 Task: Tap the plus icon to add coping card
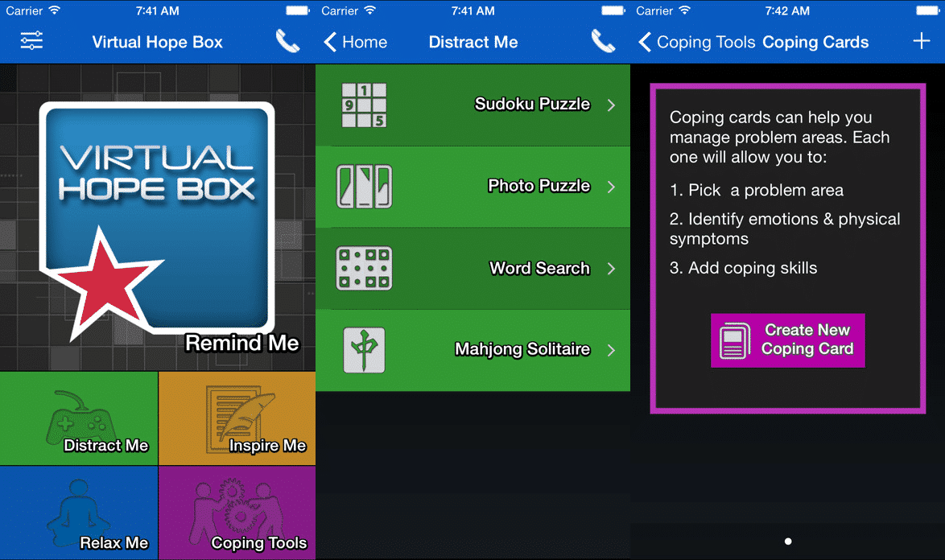click(x=922, y=42)
